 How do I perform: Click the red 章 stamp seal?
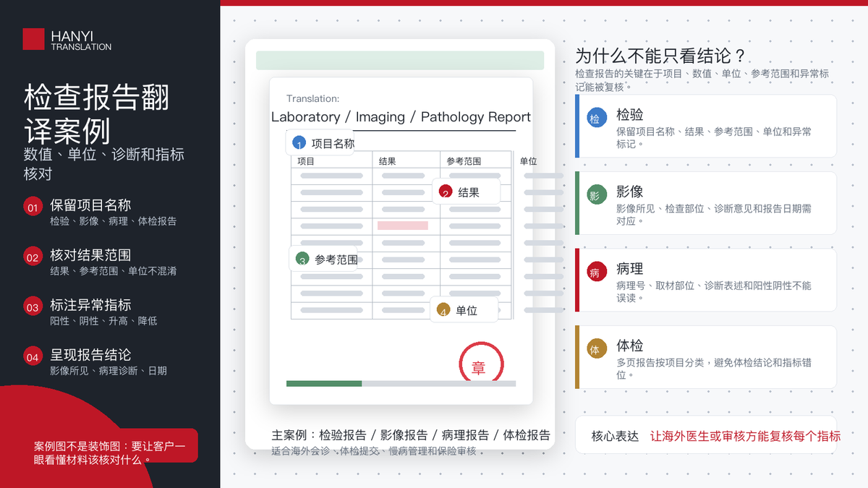coord(481,364)
